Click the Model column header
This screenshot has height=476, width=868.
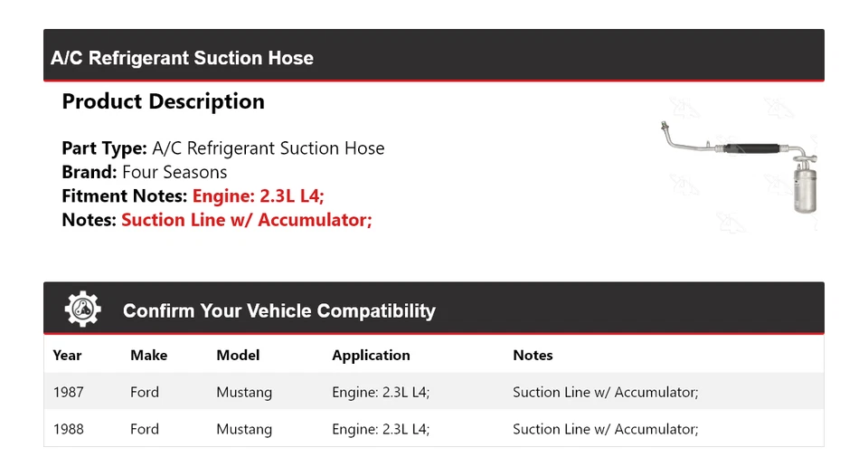238,356
